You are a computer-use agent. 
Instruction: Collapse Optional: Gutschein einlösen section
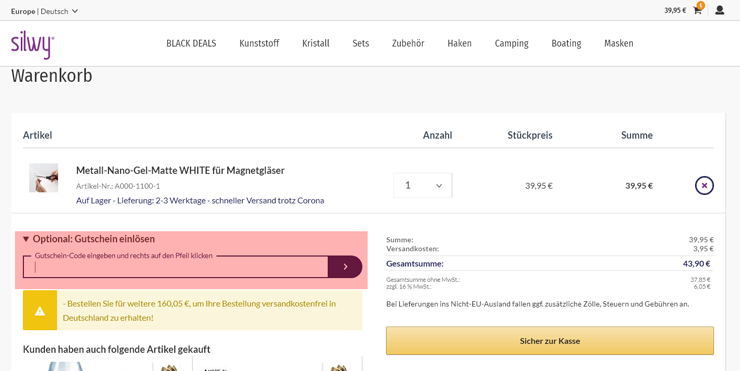(x=89, y=239)
